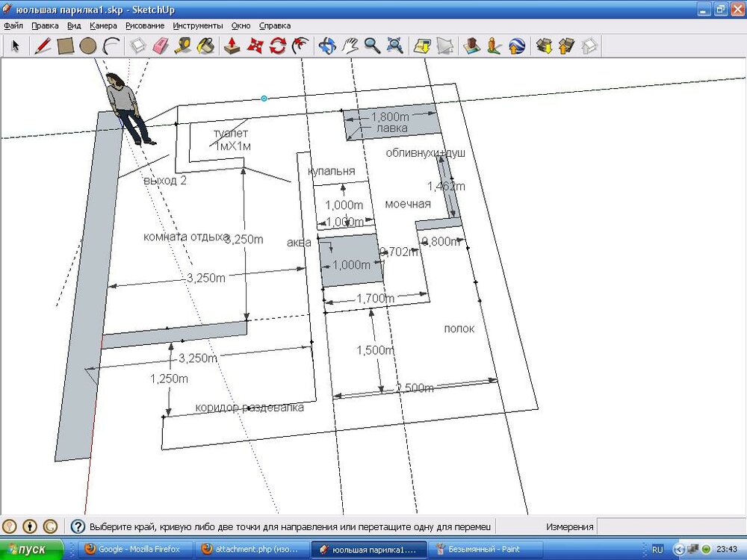Viewport: 747px width, 560px height.
Task: Open the Tape Measure tool
Action: click(x=183, y=46)
